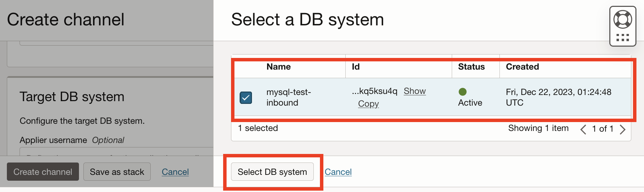Copy the DB system Id
The height and width of the screenshot is (192, 644).
point(368,104)
